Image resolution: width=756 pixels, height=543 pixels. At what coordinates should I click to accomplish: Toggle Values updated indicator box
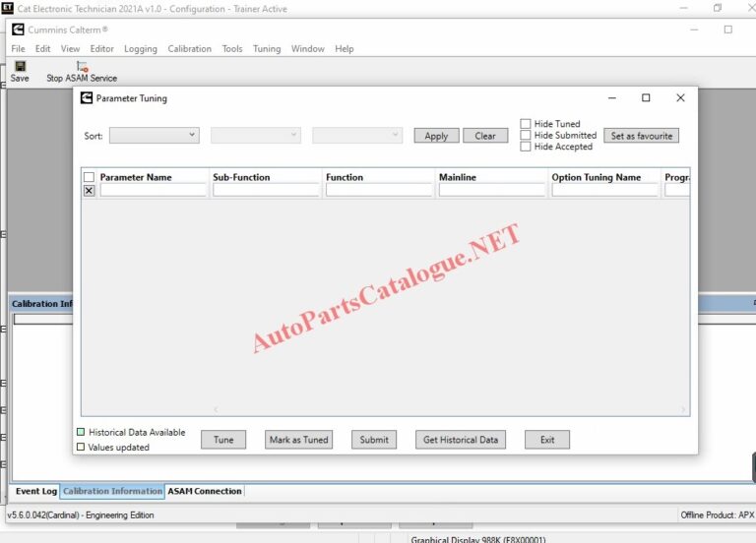click(x=81, y=447)
